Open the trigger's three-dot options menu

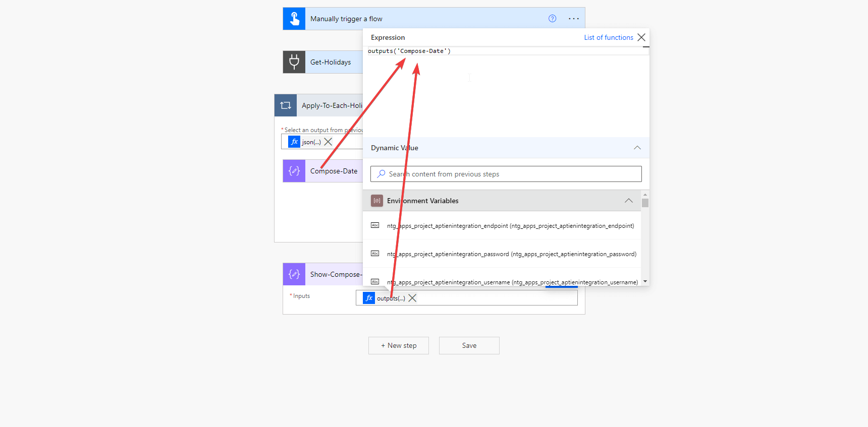(x=574, y=19)
